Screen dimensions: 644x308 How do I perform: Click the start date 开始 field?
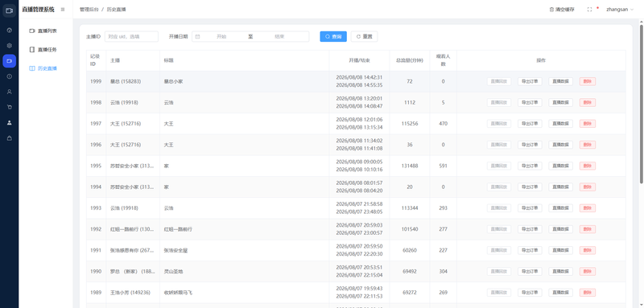point(221,36)
